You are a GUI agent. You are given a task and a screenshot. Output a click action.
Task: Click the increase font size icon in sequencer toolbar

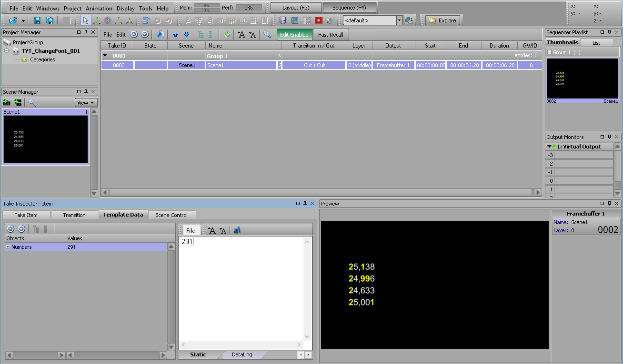coord(241,35)
